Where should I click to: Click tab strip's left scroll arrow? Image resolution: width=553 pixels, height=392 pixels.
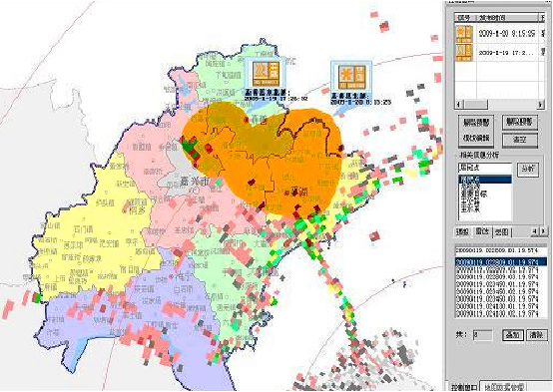(535, 231)
